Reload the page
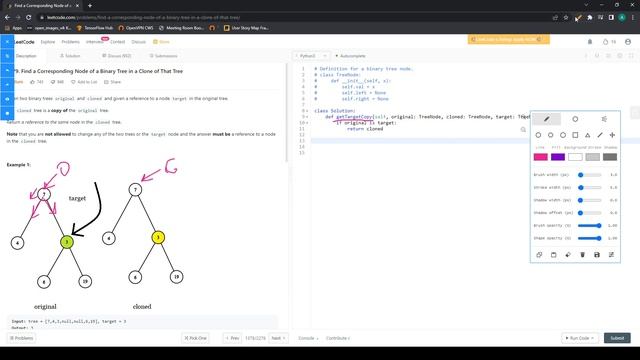Viewport: 640px width, 360px height. tap(29, 18)
